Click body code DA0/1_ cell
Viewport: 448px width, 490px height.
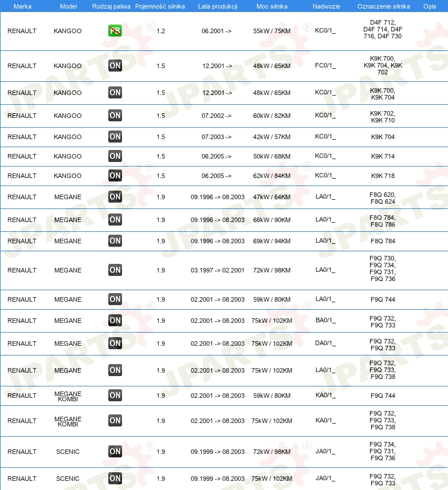pos(325,343)
